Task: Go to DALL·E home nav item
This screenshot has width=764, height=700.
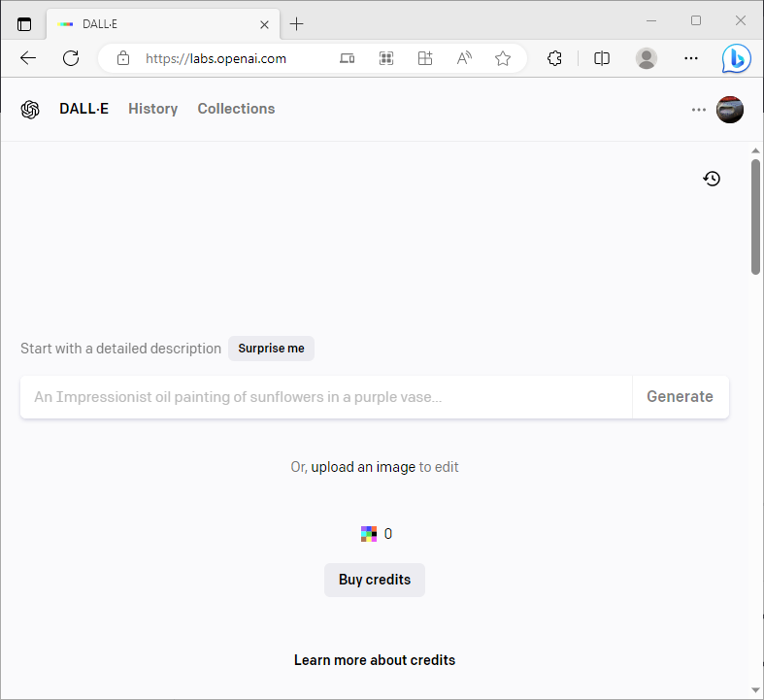Action: pos(83,109)
